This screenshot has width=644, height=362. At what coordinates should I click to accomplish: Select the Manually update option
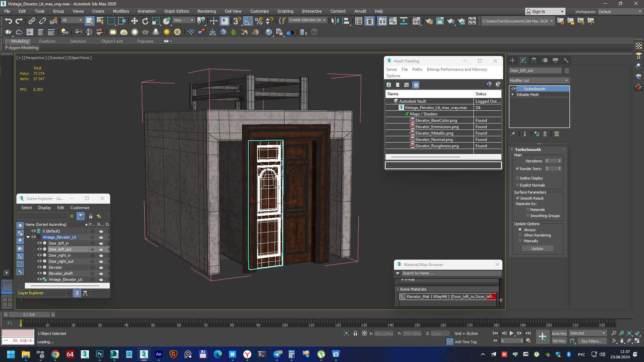click(x=520, y=241)
